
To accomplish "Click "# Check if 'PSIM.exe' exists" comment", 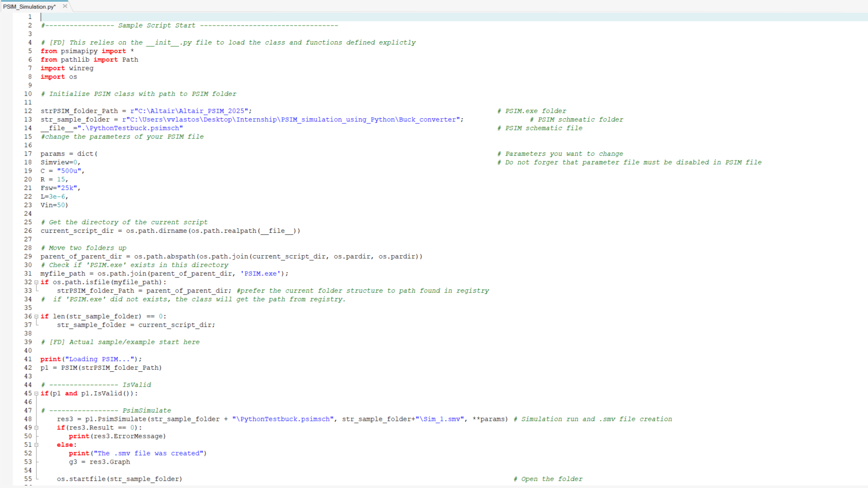I will click(x=134, y=265).
